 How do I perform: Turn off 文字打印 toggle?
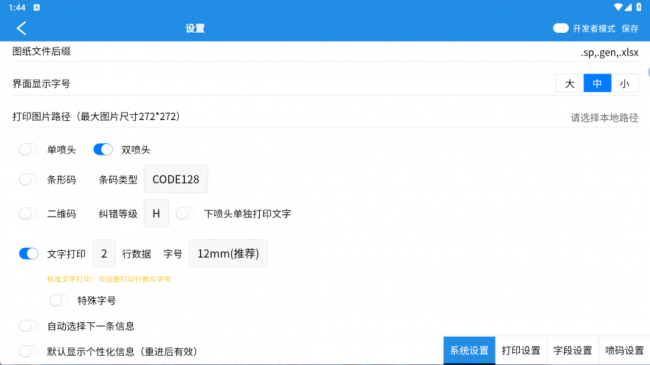click(x=28, y=253)
